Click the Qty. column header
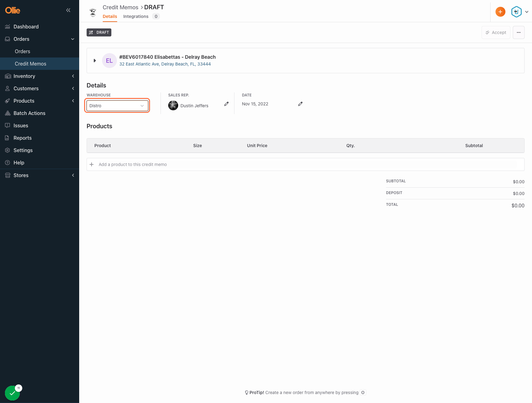The image size is (532, 403). (x=350, y=146)
